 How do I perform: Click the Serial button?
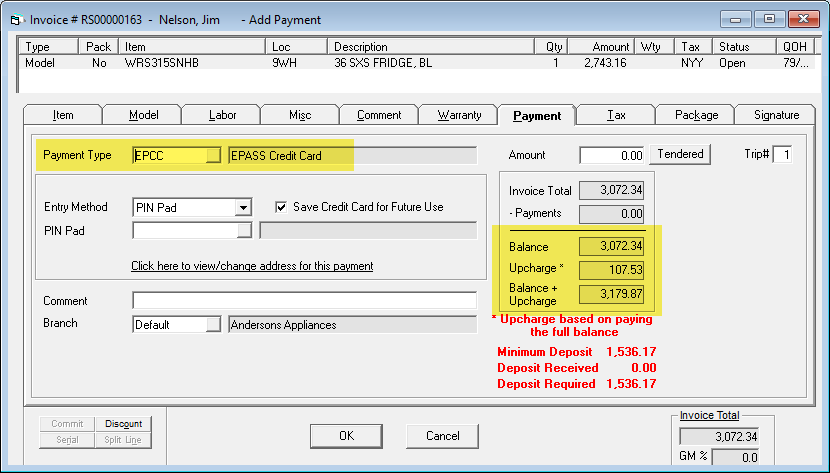pyautogui.click(x=67, y=440)
